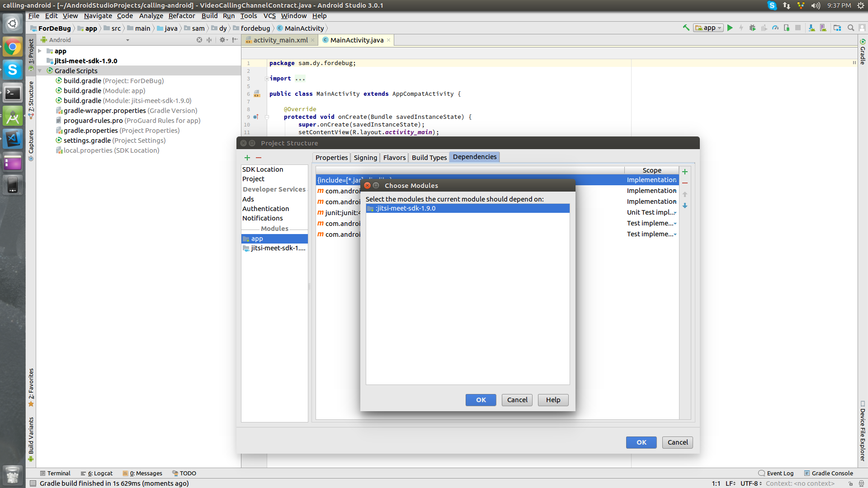
Task: Confirm module selection with OK
Action: tap(481, 400)
